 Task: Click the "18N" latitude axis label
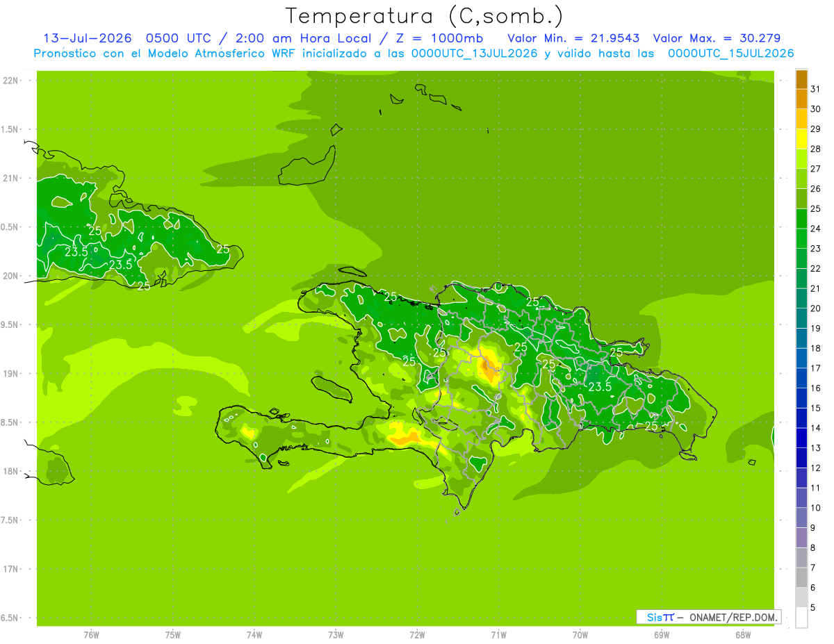[x=10, y=471]
